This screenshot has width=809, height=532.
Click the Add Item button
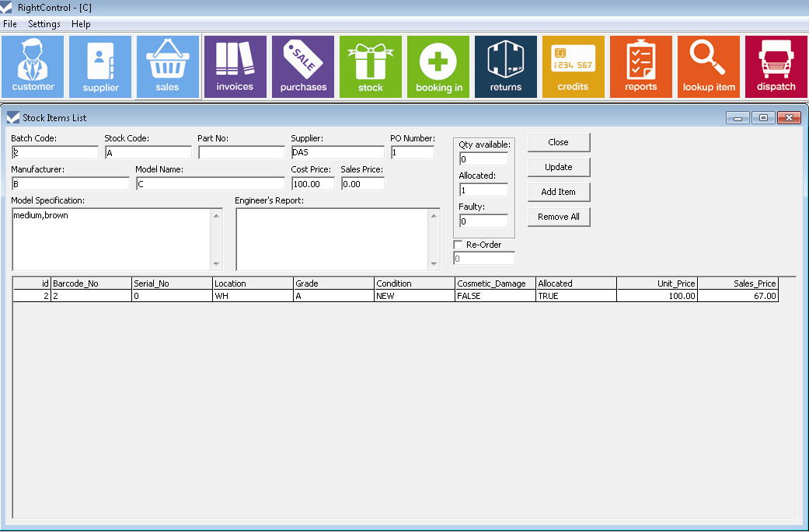click(558, 192)
